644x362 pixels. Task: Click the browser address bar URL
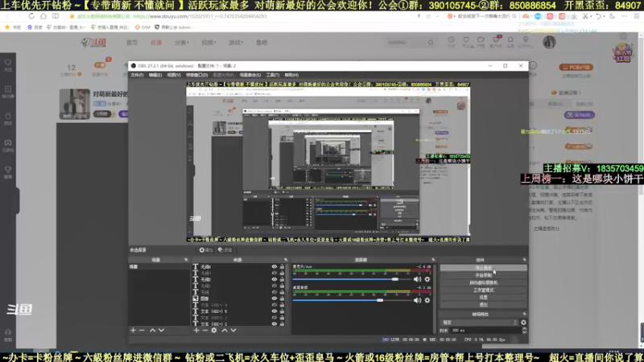[x=200, y=16]
